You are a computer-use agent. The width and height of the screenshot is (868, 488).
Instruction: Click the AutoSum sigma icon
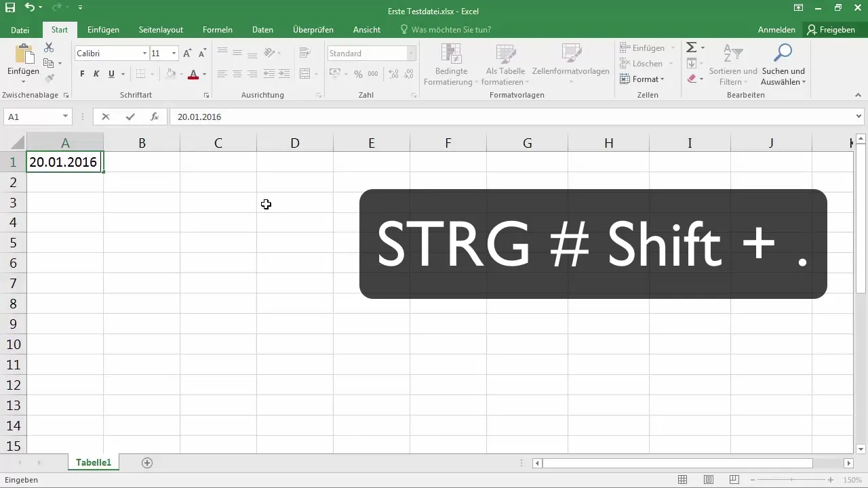click(x=691, y=47)
